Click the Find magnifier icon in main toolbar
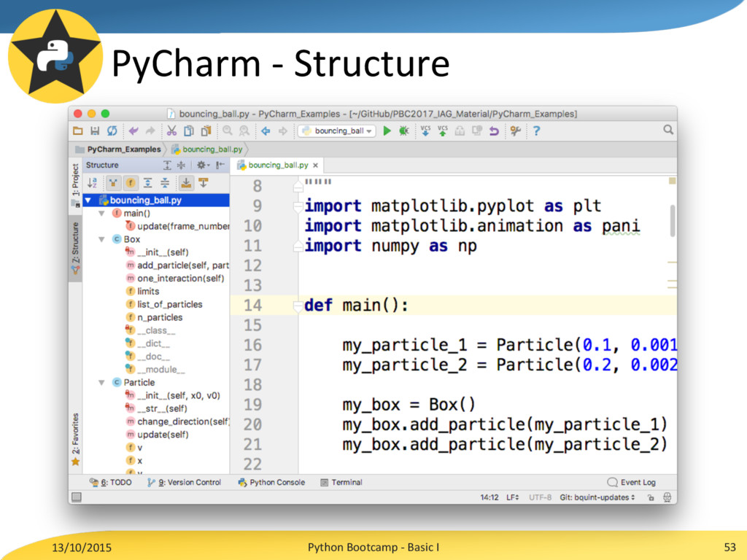Screen dimensions: 747x560 pyautogui.click(x=228, y=131)
